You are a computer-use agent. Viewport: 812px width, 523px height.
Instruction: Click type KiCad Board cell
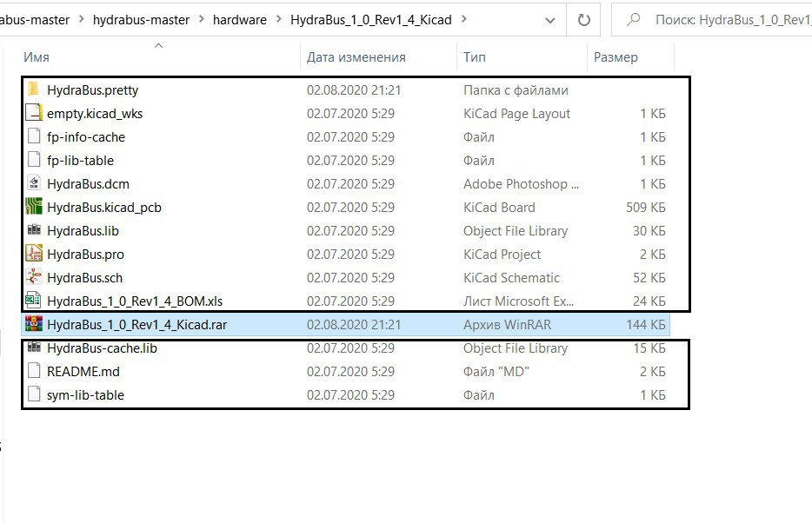pos(499,207)
